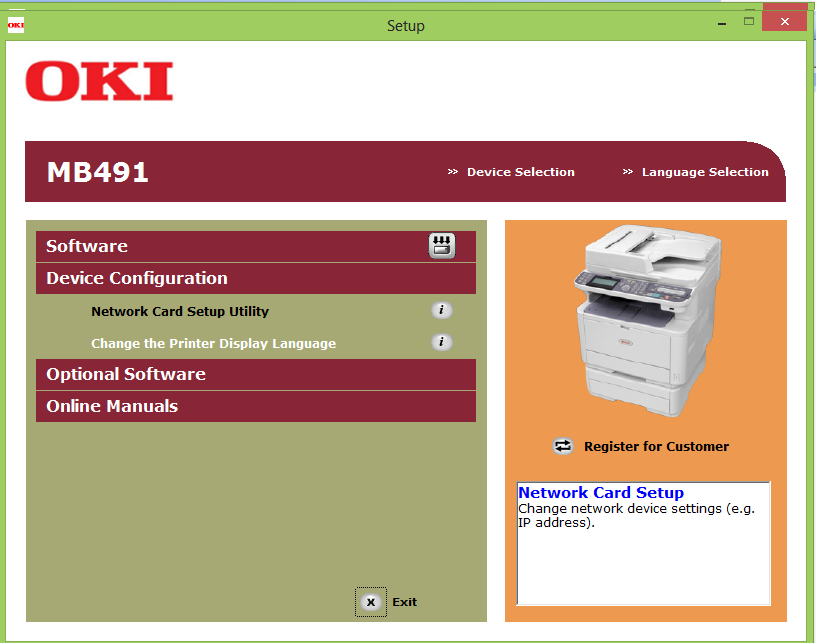Expand the Software section

87,246
